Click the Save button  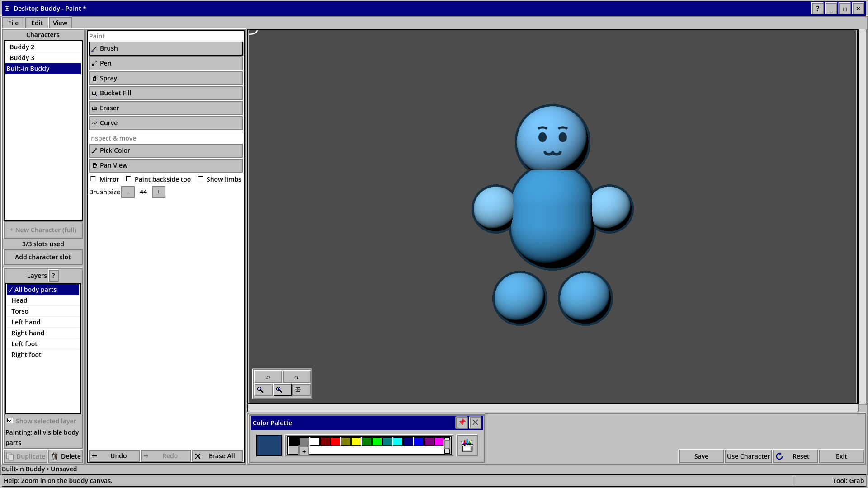pyautogui.click(x=701, y=456)
